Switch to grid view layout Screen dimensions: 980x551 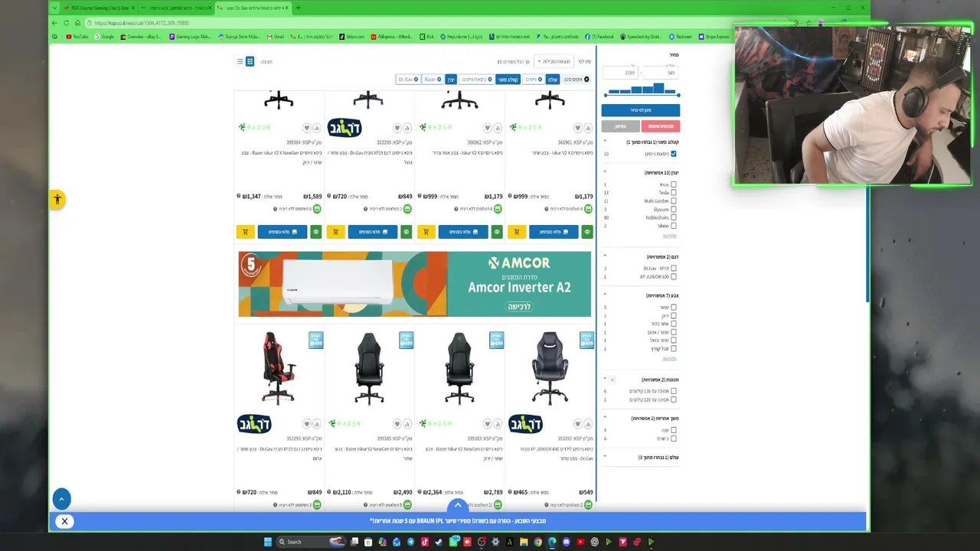pos(250,61)
